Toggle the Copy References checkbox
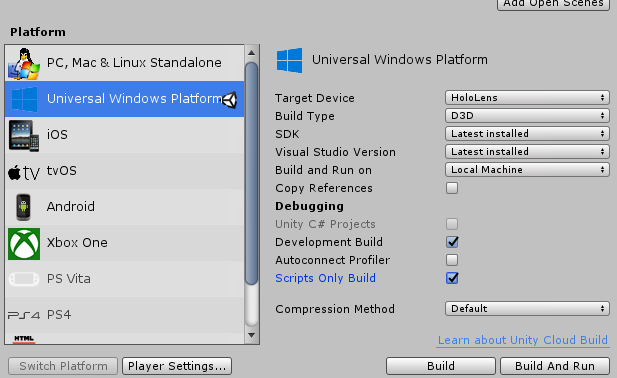 click(452, 188)
